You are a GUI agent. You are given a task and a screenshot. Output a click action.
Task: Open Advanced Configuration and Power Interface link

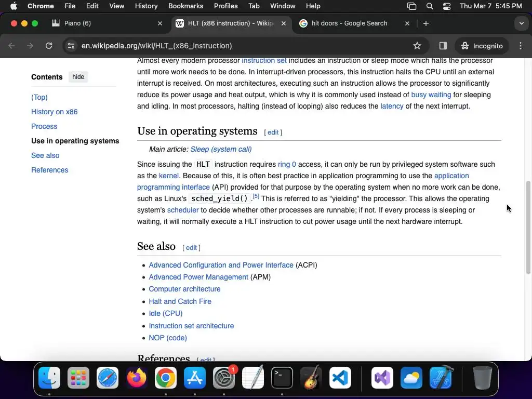(221, 265)
